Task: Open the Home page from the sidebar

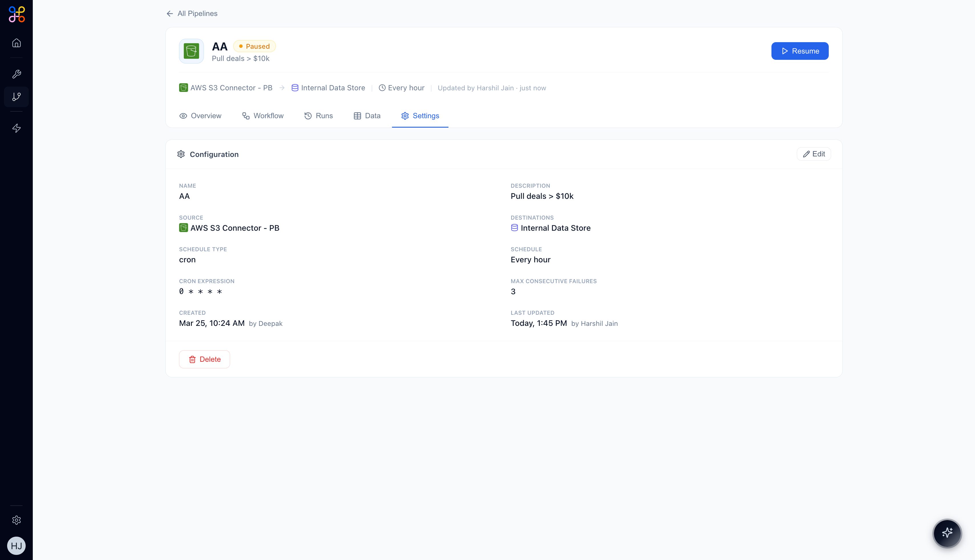Action: 17,43
